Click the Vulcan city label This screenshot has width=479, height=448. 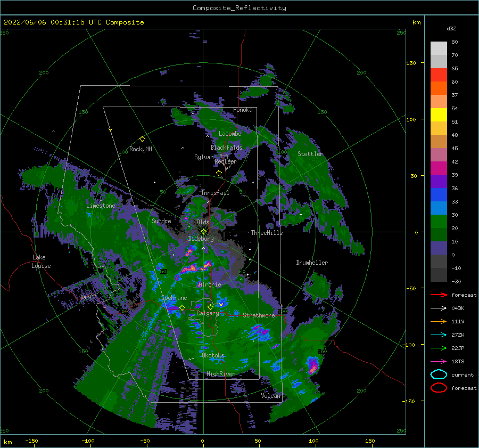coord(270,396)
